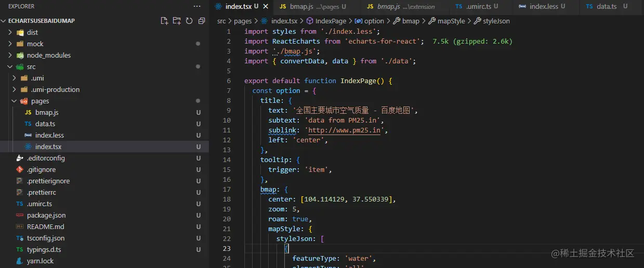Switch to the index.tsx tab
Viewport: 644px width, 268px height.
tap(241, 6)
